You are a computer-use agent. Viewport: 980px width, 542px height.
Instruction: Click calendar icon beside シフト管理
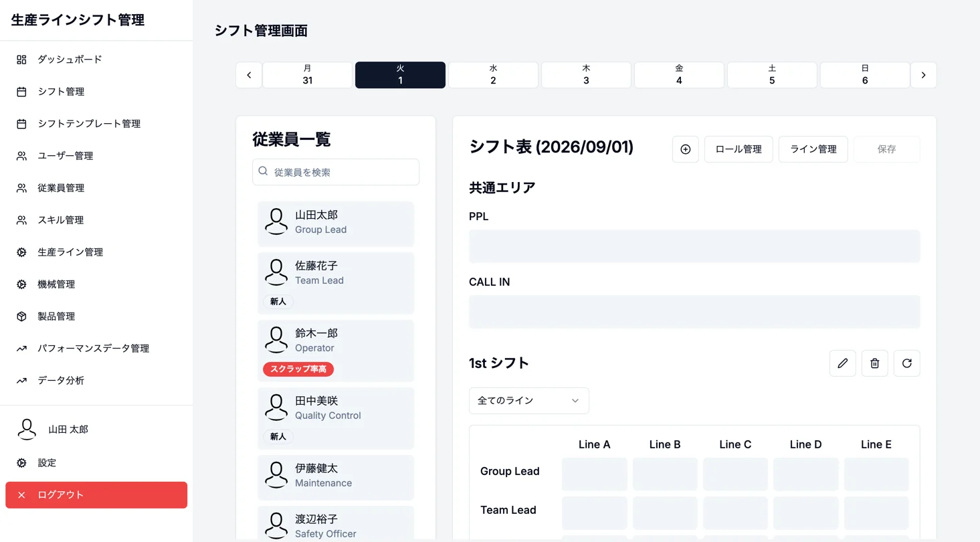click(21, 92)
